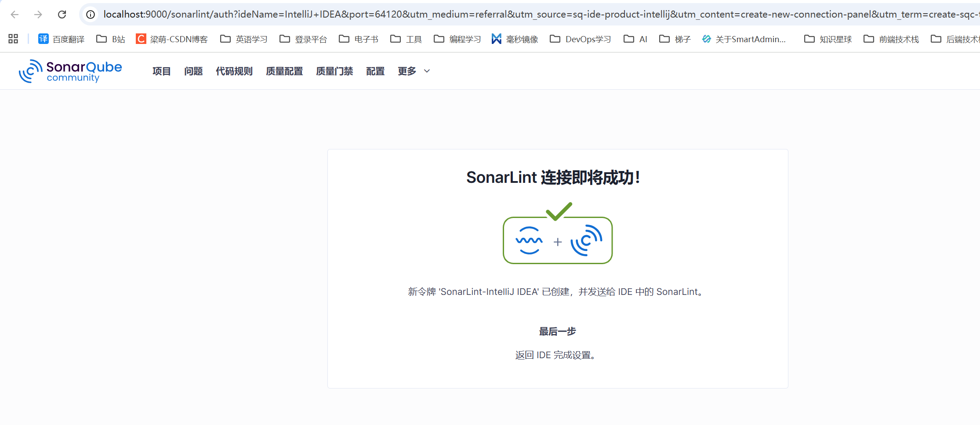Open the DevOps学习 bookmark folder
This screenshot has width=980, height=425.
[x=581, y=39]
